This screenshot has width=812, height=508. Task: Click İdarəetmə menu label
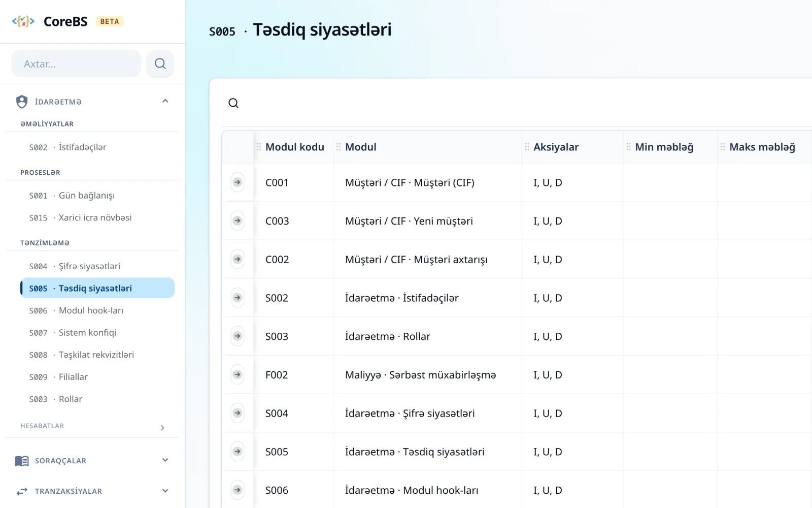coord(58,102)
